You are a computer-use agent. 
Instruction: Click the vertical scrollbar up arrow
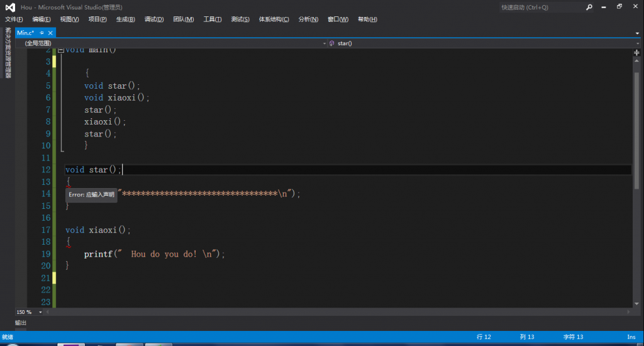[636, 61]
